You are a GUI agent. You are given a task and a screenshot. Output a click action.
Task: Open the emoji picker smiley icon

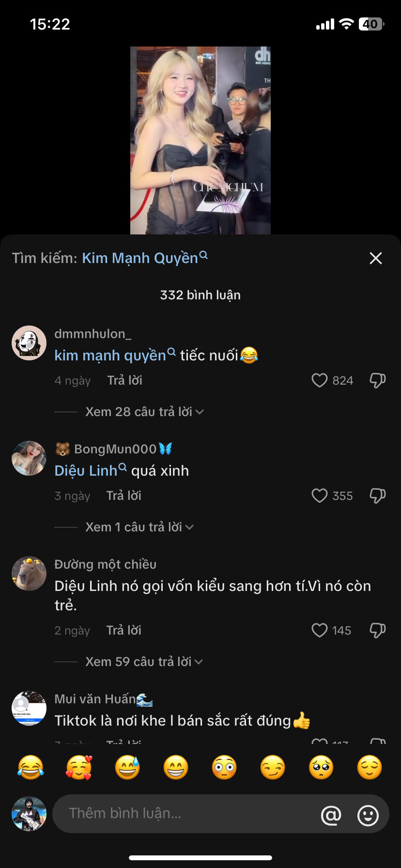(368, 816)
